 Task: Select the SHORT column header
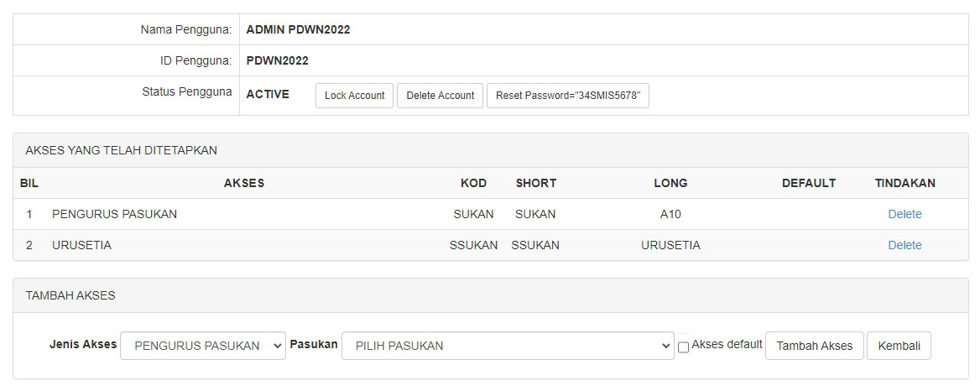[535, 183]
